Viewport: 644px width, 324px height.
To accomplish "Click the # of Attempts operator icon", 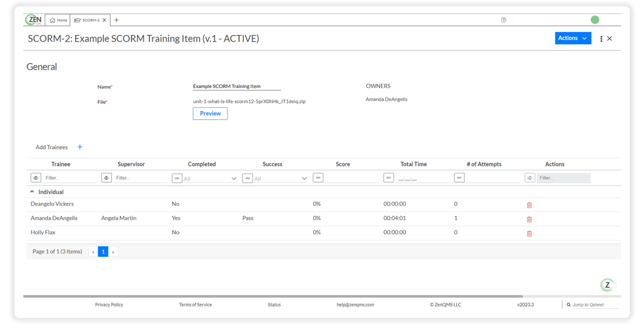I will pos(459,178).
